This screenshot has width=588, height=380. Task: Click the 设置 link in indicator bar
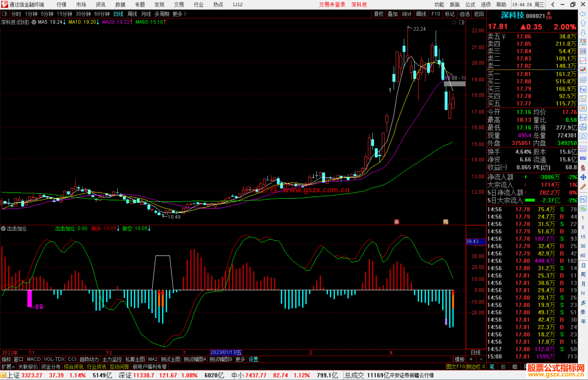click(x=253, y=359)
